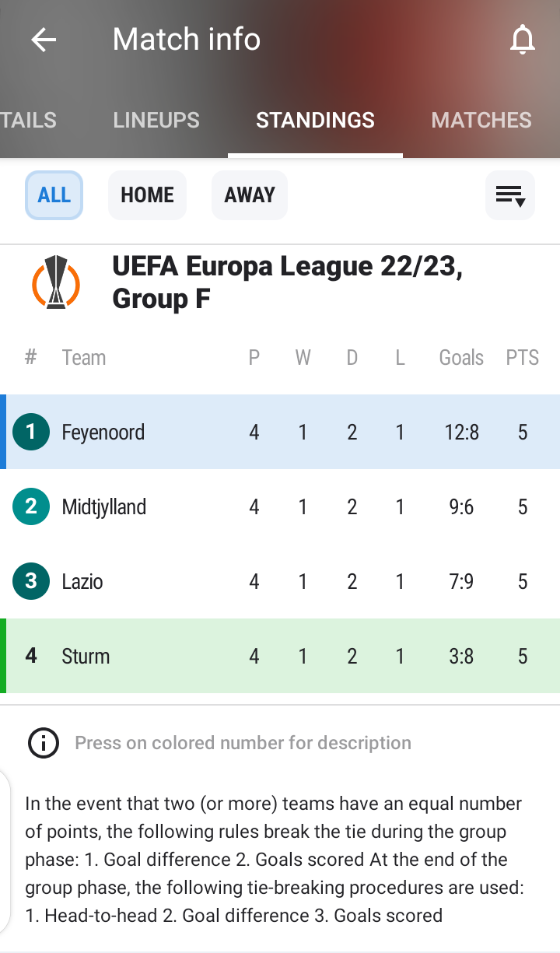This screenshot has height=953, width=560.
Task: Switch to AWAY standings filter
Action: point(250,195)
